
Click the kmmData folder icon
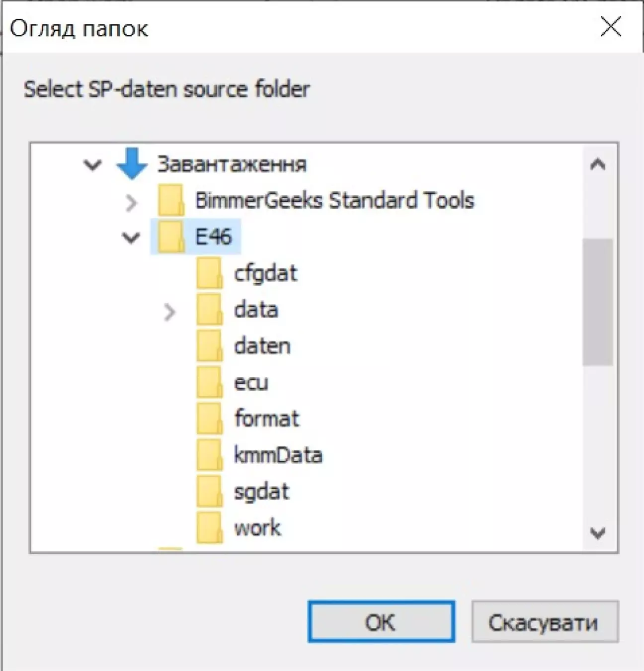209,455
